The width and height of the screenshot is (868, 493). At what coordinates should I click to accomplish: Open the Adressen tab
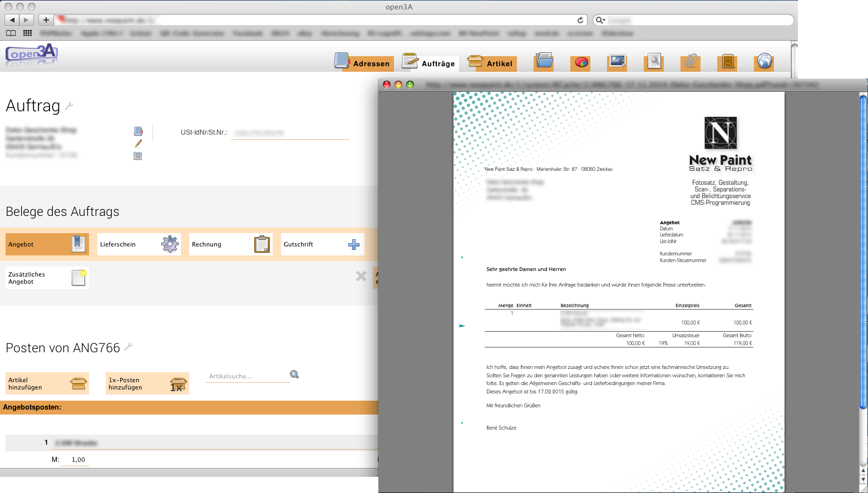pos(363,63)
